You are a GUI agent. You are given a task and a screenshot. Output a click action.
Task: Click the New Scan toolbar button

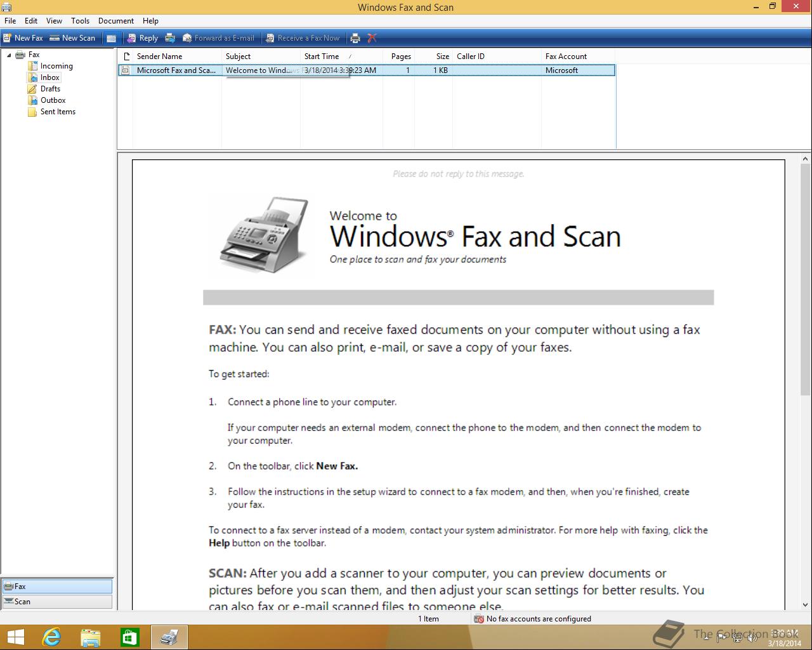click(72, 38)
